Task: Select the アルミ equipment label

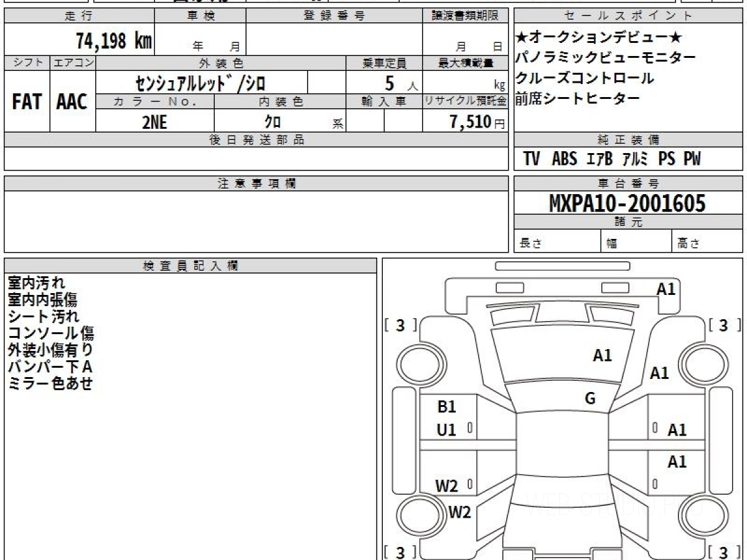Action: pyautogui.click(x=636, y=159)
